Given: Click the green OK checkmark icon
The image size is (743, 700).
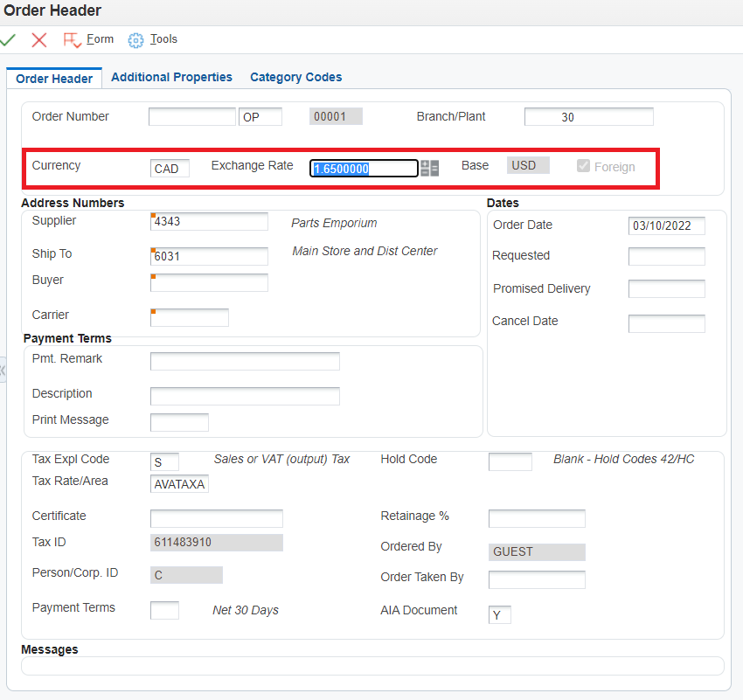Looking at the screenshot, I should [x=8, y=40].
